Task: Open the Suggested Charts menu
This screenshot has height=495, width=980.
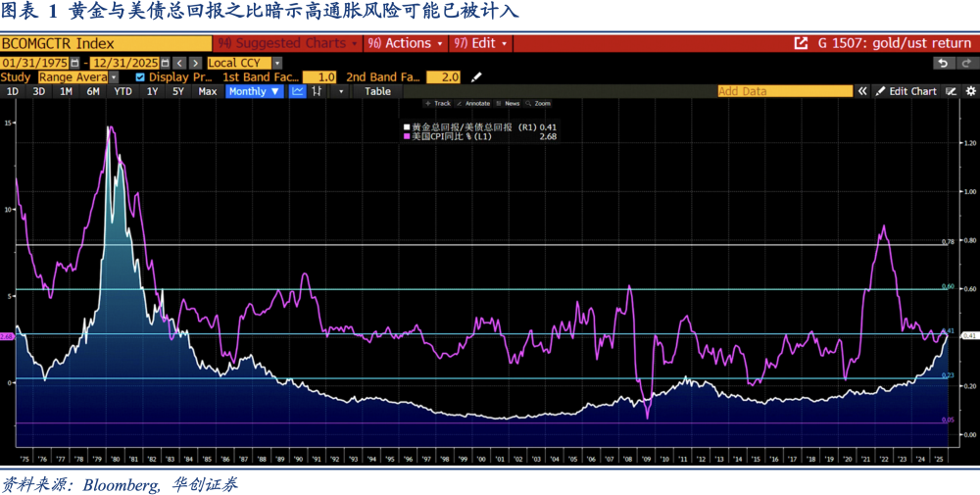Action: click(288, 43)
